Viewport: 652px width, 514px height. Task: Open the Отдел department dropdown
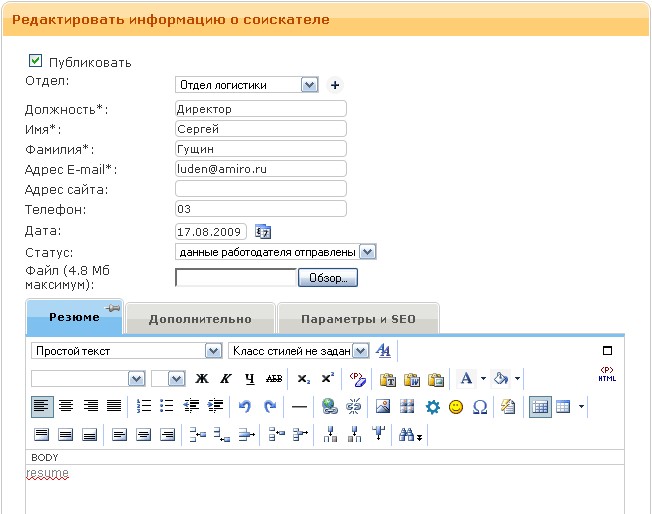click(308, 85)
